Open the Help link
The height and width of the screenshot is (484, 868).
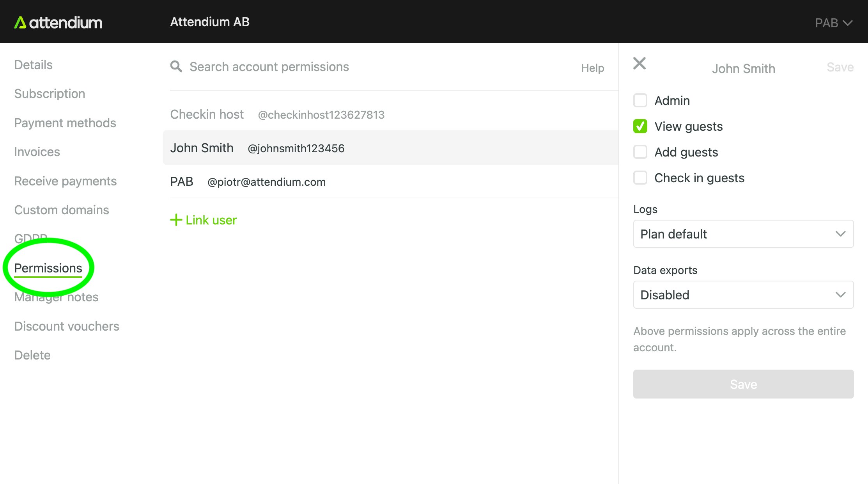(592, 68)
